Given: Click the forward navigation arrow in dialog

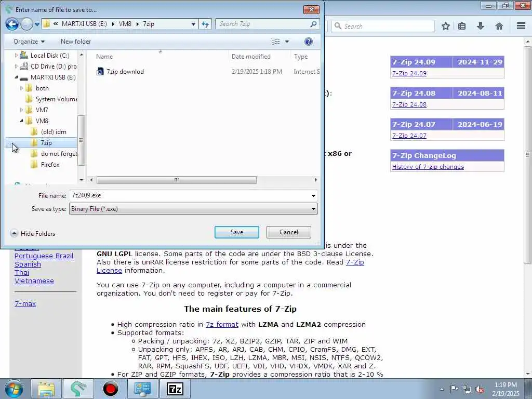Looking at the screenshot, I should pos(26,24).
